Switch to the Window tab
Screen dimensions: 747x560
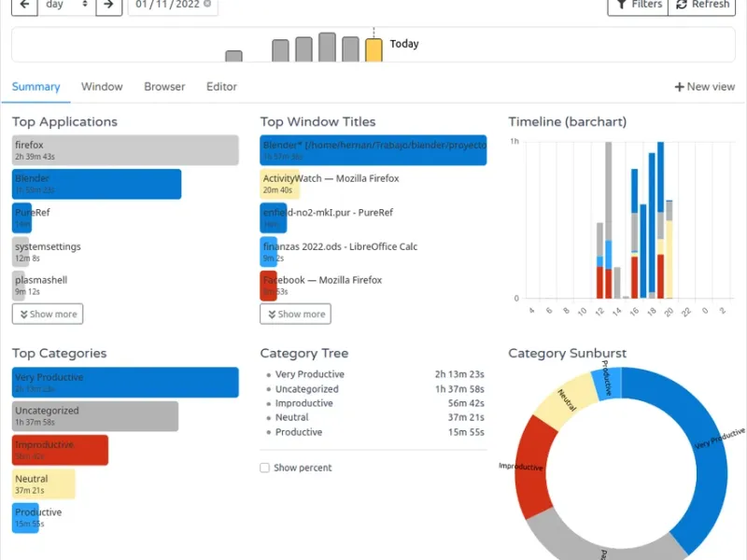coord(102,87)
